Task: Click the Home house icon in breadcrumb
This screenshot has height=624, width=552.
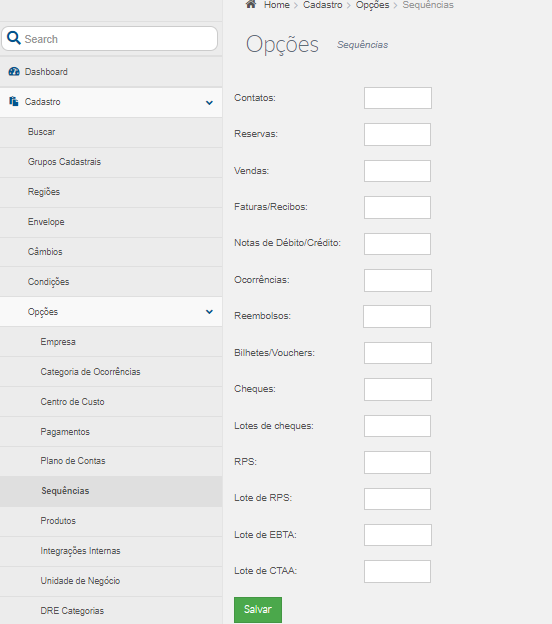Action: pyautogui.click(x=251, y=4)
